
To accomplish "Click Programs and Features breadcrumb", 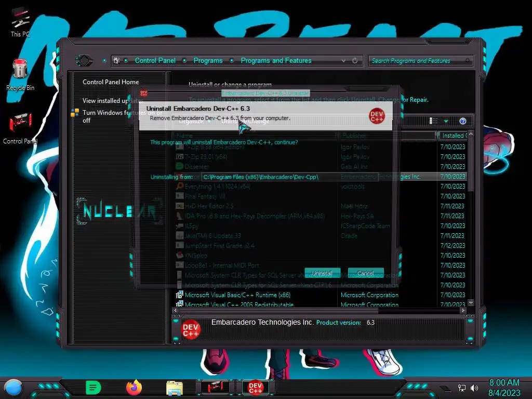I will coord(276,60).
